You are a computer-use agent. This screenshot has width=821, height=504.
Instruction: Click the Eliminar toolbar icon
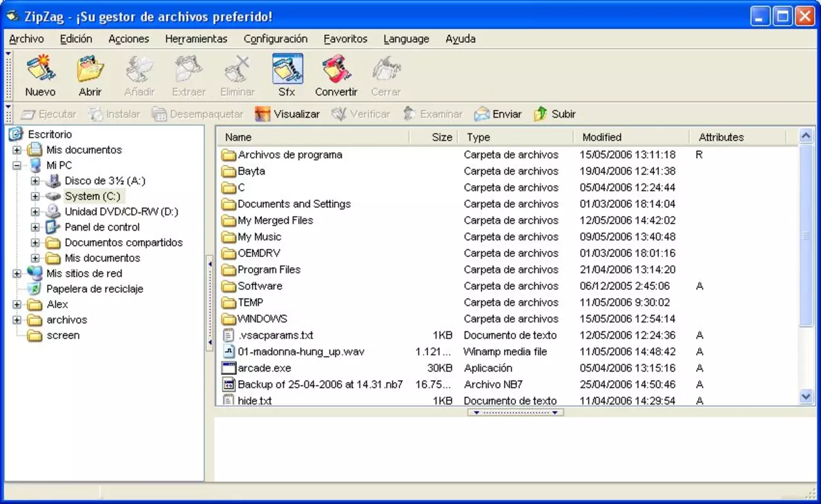(x=238, y=69)
